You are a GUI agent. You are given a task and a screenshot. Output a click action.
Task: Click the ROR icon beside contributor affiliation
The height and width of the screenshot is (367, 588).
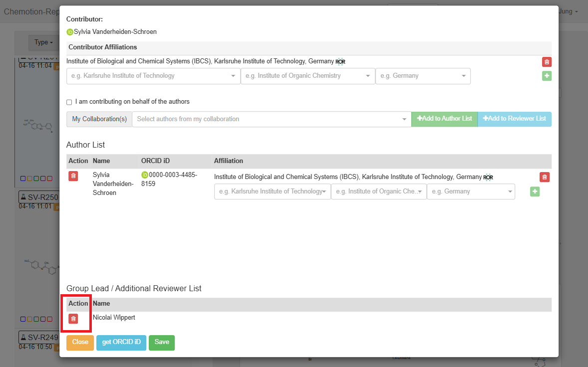click(x=340, y=62)
